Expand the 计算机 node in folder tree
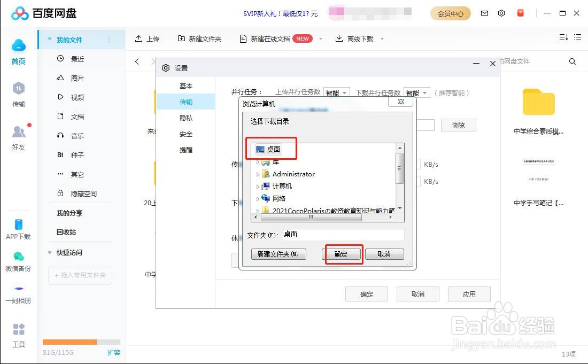Image resolution: width=588 pixels, height=364 pixels. pyautogui.click(x=258, y=186)
